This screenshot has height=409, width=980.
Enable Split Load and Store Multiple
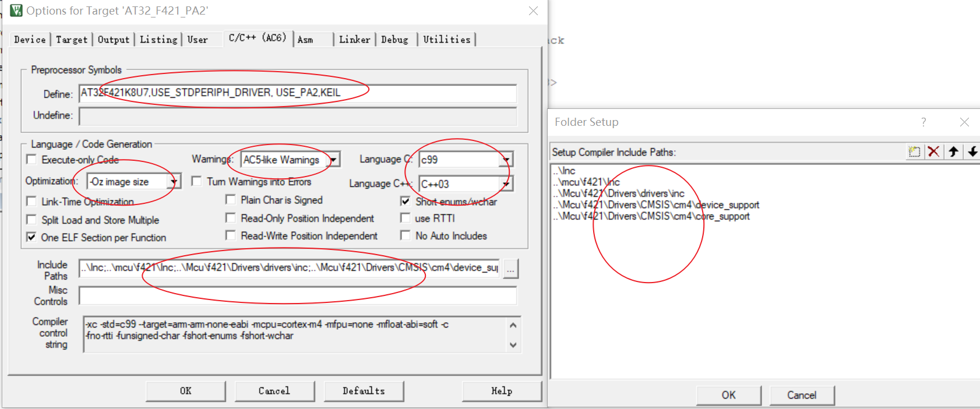(x=32, y=220)
